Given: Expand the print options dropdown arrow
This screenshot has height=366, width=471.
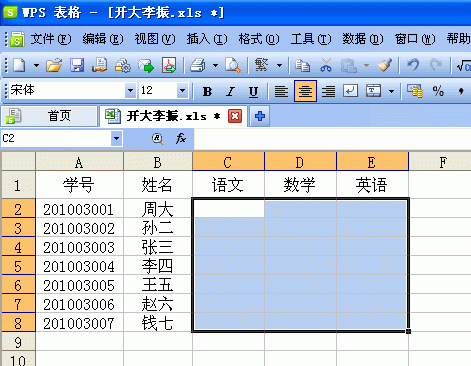Looking at the screenshot, I should [215, 65].
